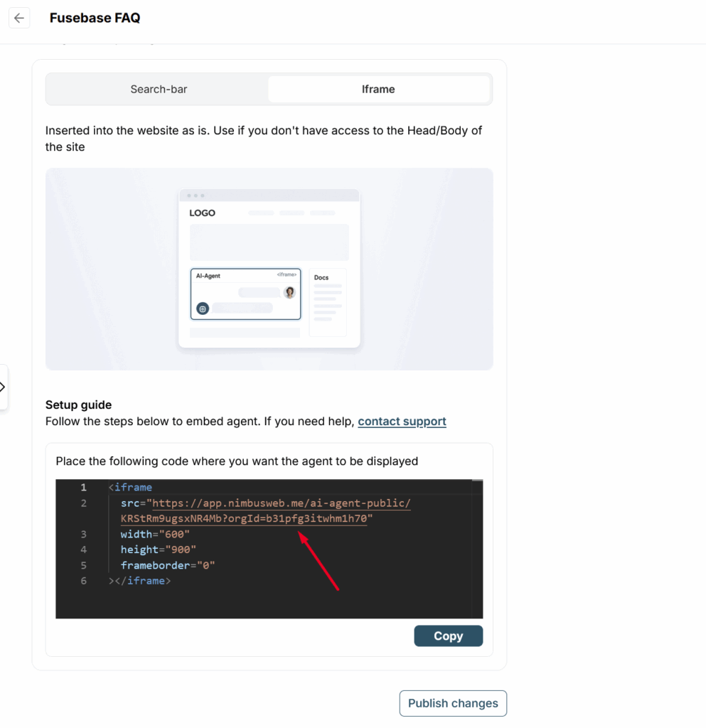The height and width of the screenshot is (728, 706).
Task: Go back using the arrow icon
Action: [19, 18]
